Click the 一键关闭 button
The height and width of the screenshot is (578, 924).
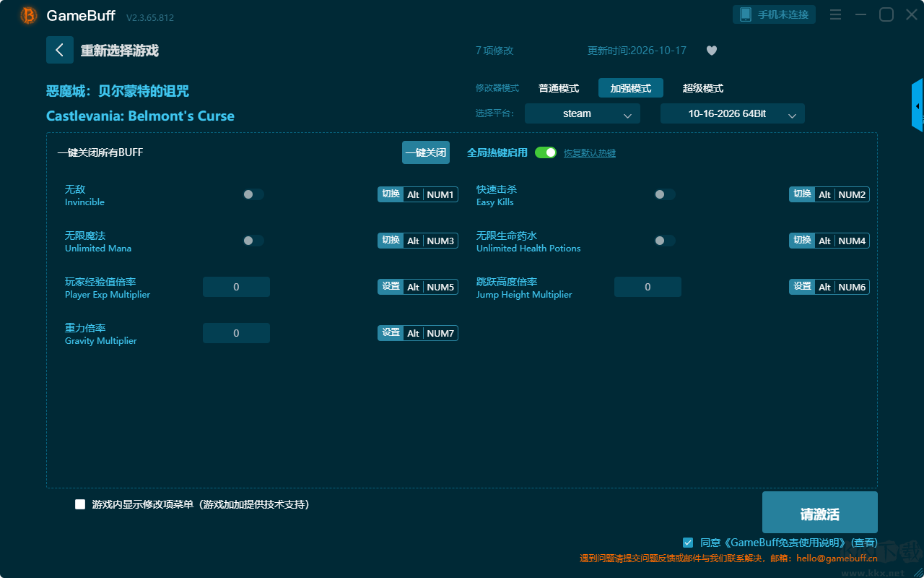click(426, 152)
